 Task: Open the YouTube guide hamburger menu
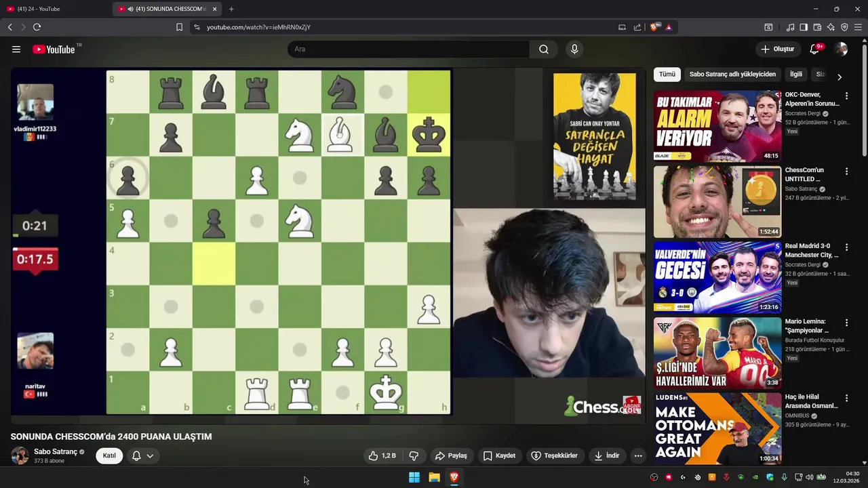[x=16, y=49]
